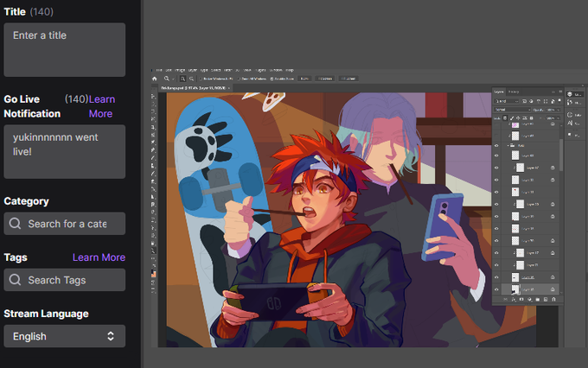Filter layers by adjustment layers icon
The image size is (588, 368).
[531, 101]
